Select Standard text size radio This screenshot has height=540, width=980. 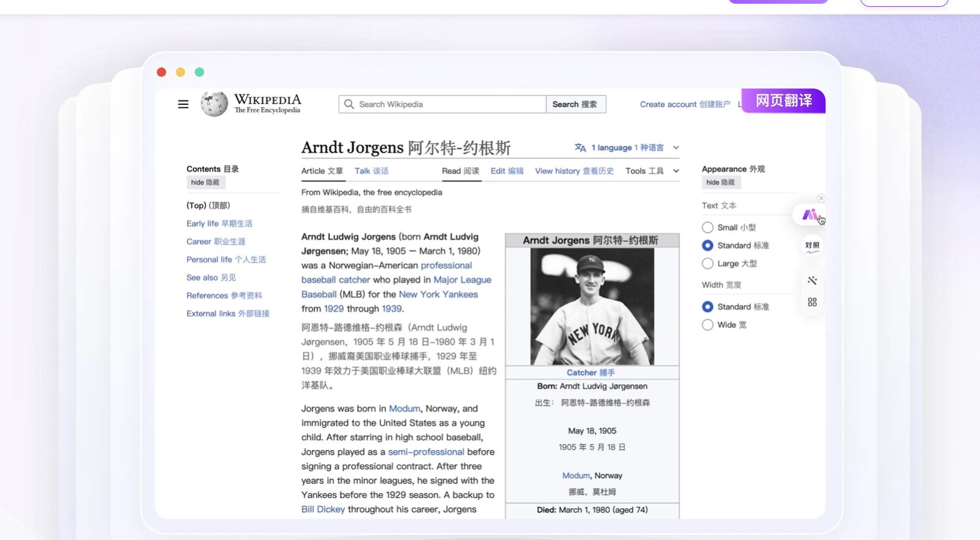pyautogui.click(x=707, y=246)
